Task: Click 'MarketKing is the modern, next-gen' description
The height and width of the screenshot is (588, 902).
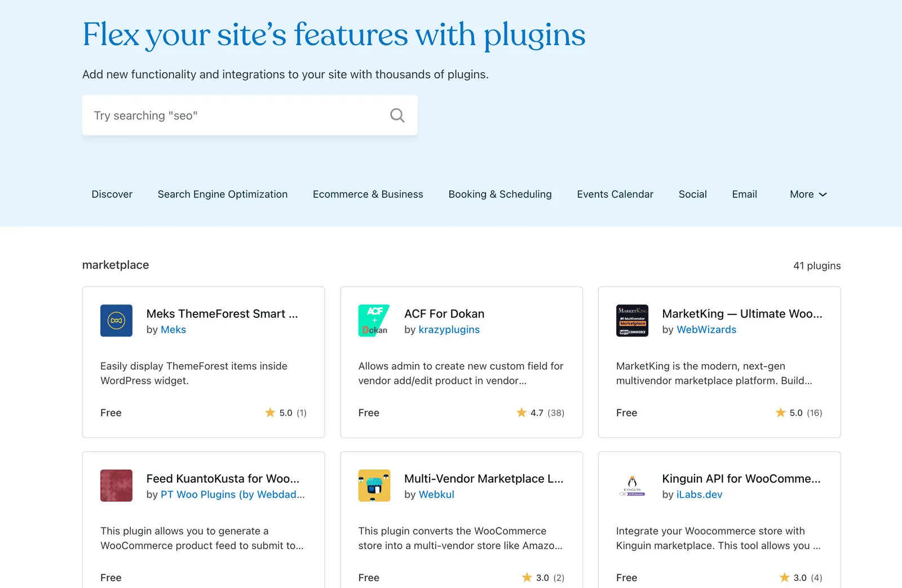Action: 714,373
